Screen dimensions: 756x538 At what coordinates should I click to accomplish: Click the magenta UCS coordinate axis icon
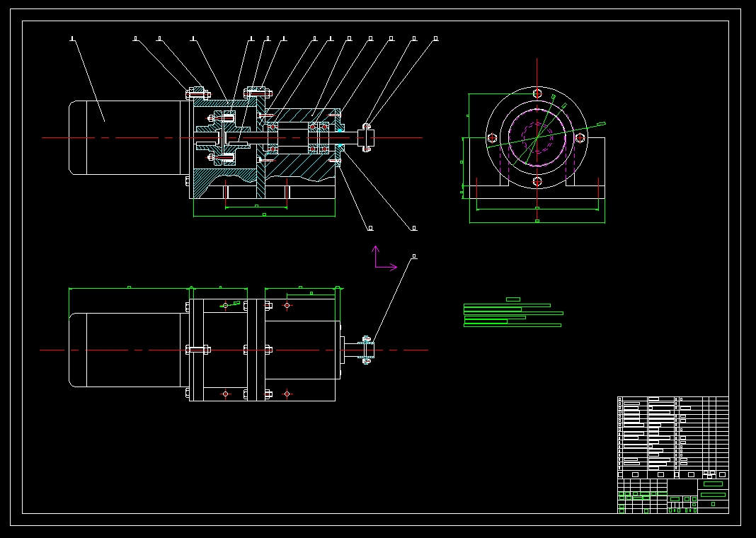[x=378, y=263]
